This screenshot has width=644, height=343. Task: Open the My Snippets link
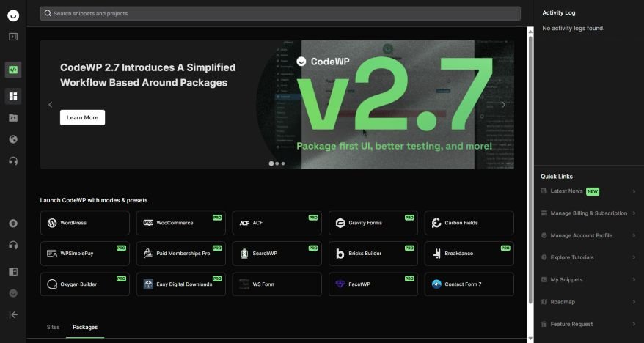pos(588,280)
